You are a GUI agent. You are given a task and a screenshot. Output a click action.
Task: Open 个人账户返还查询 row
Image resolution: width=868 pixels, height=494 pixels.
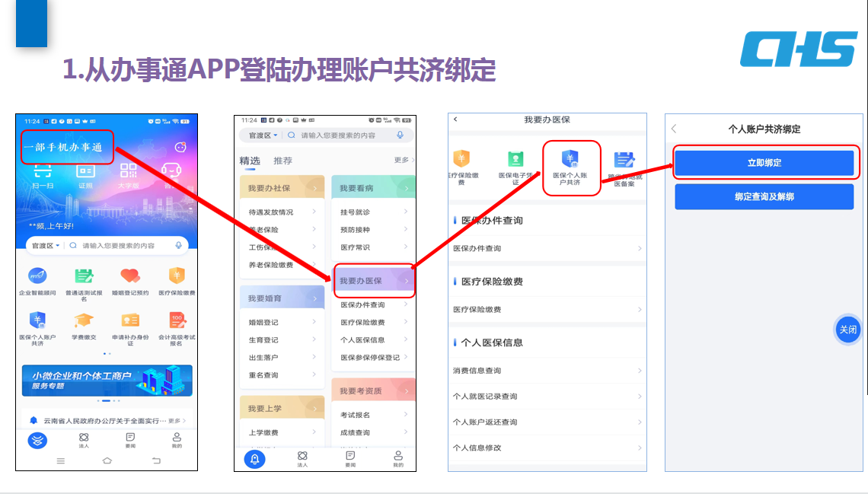[547, 422]
